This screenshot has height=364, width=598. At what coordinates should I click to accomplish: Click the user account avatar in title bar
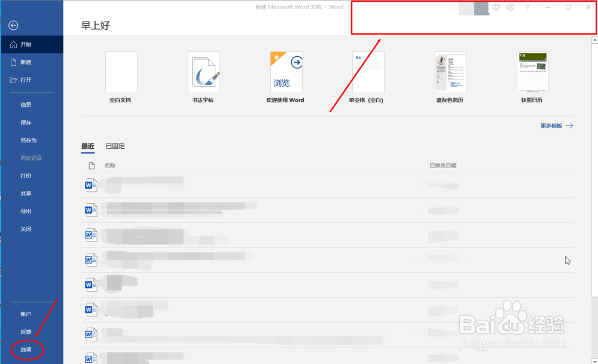pyautogui.click(x=481, y=8)
